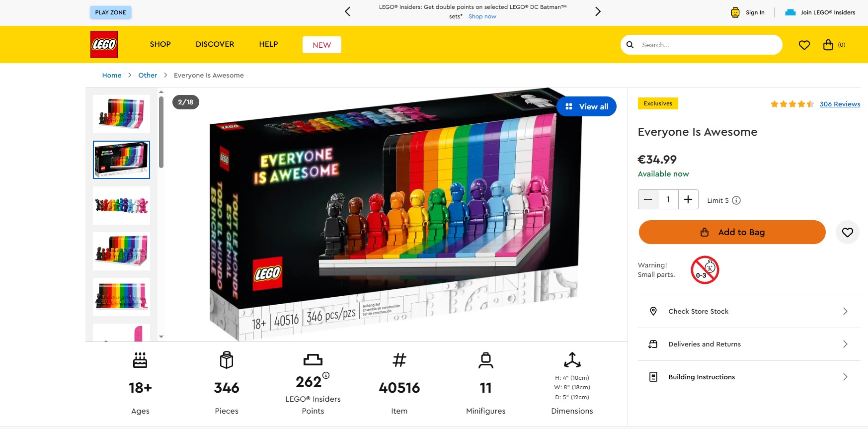Viewport: 868px width, 429px height.
Task: Open the DISCOVER menu
Action: tap(215, 44)
